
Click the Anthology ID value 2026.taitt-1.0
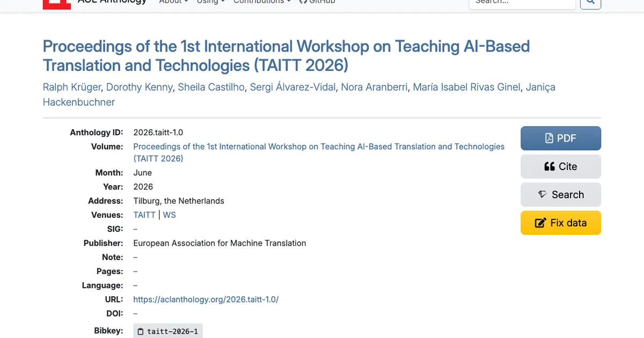(158, 133)
